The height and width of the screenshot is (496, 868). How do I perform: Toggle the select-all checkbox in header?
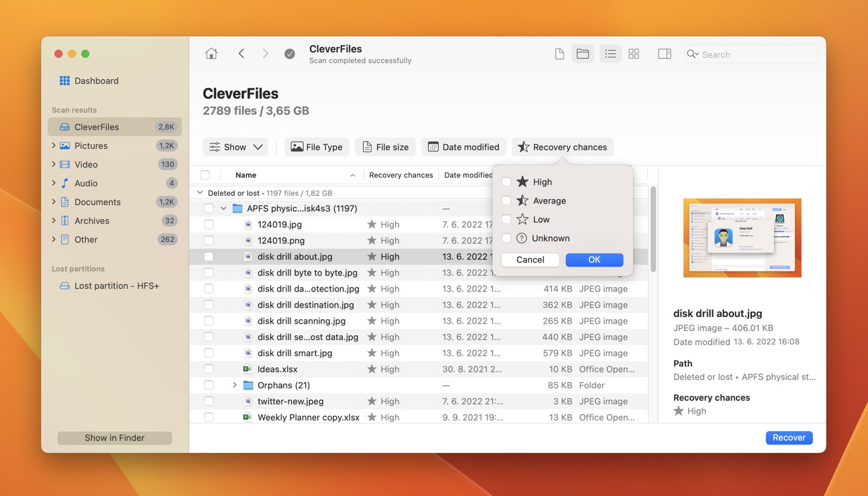pyautogui.click(x=205, y=175)
